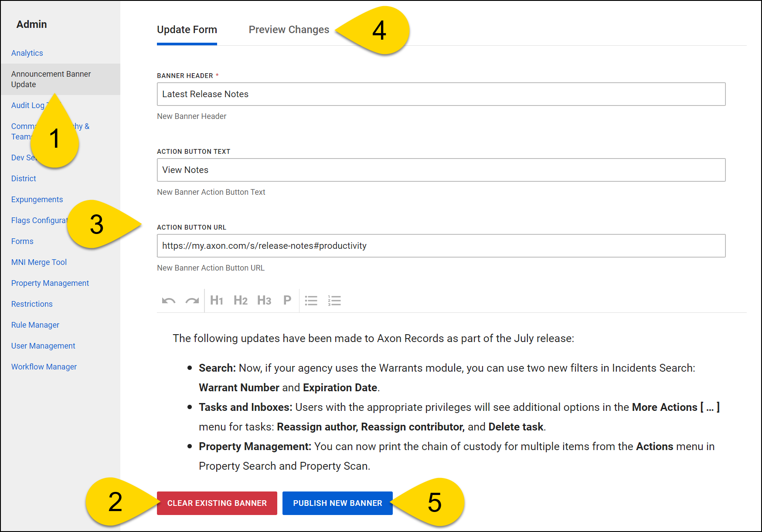Apply Heading 3 format
Viewport: 762px width, 532px height.
click(264, 301)
